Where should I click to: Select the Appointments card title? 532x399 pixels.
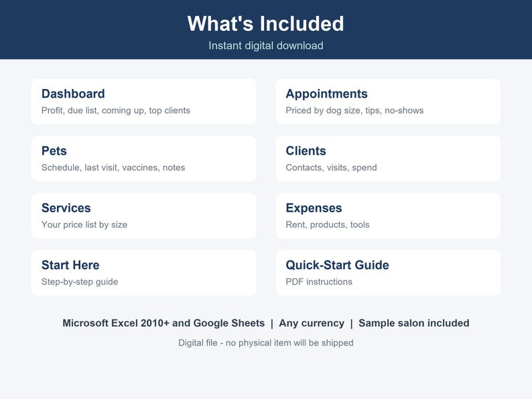tap(326, 94)
